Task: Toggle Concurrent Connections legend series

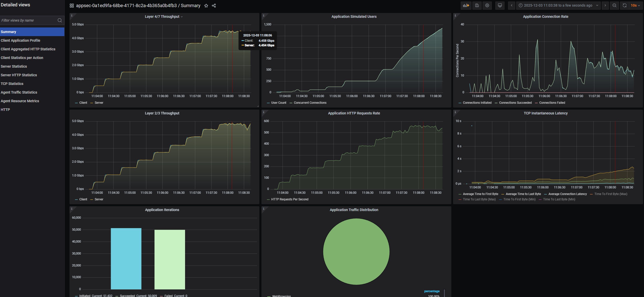Action: point(310,103)
